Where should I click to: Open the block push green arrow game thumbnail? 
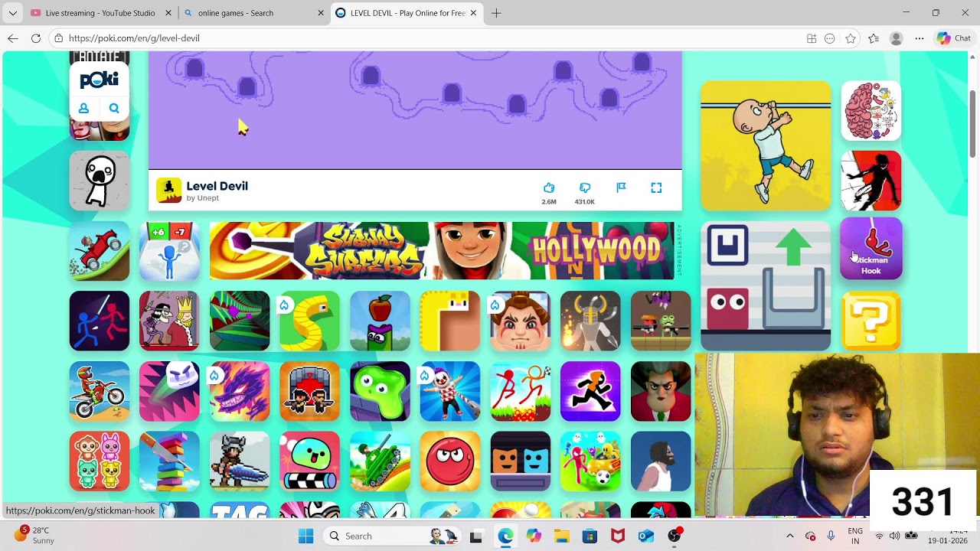pos(766,286)
